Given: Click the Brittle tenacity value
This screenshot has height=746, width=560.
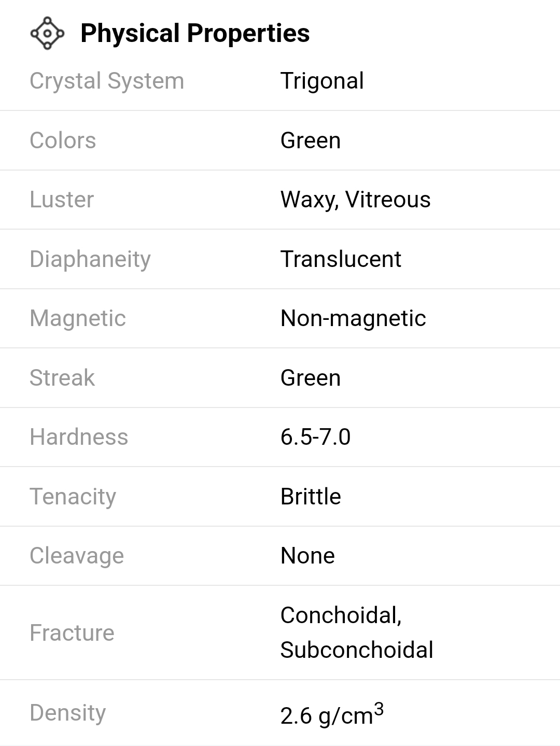Looking at the screenshot, I should point(311,497).
